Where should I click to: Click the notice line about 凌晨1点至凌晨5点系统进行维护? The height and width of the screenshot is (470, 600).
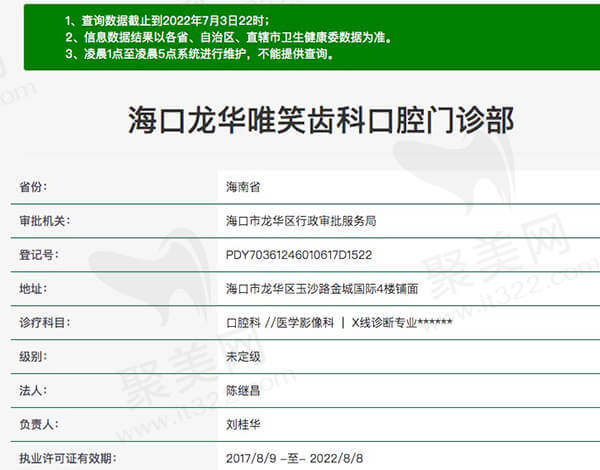199,54
